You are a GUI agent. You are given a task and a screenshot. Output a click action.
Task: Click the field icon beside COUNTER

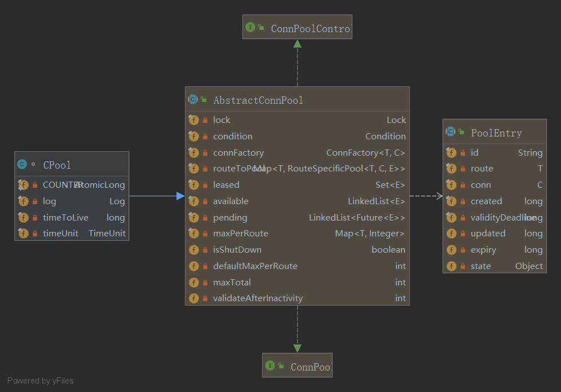pos(23,185)
